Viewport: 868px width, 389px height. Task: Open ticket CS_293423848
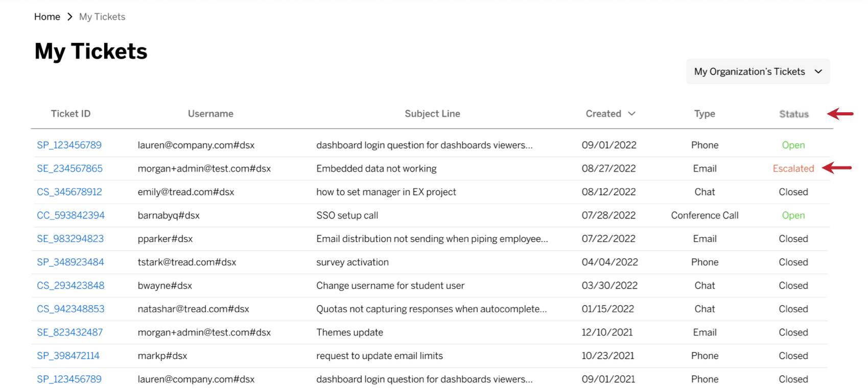[x=71, y=286]
